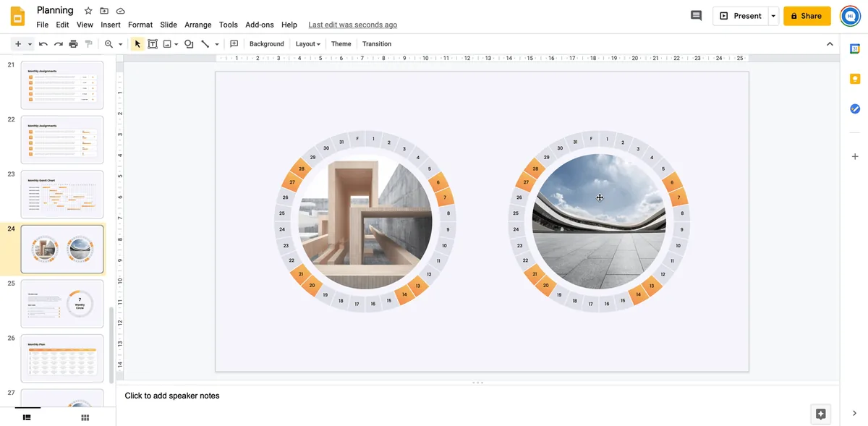Viewport: 868px width, 426px height.
Task: Click the Google Slides home logo
Action: click(18, 16)
